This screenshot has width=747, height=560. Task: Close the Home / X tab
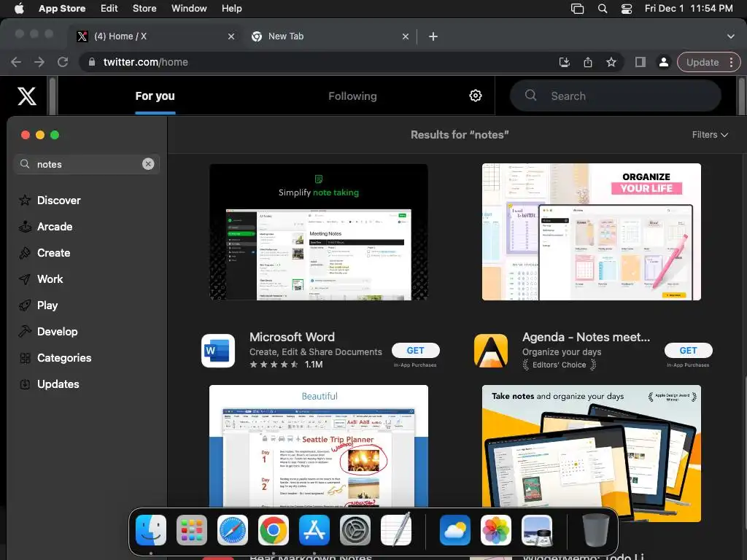point(231,36)
